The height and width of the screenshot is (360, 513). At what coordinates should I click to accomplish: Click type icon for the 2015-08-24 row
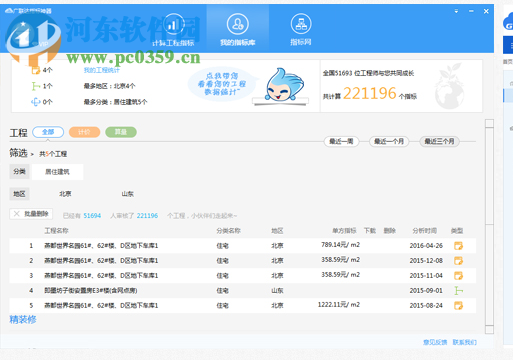(459, 305)
